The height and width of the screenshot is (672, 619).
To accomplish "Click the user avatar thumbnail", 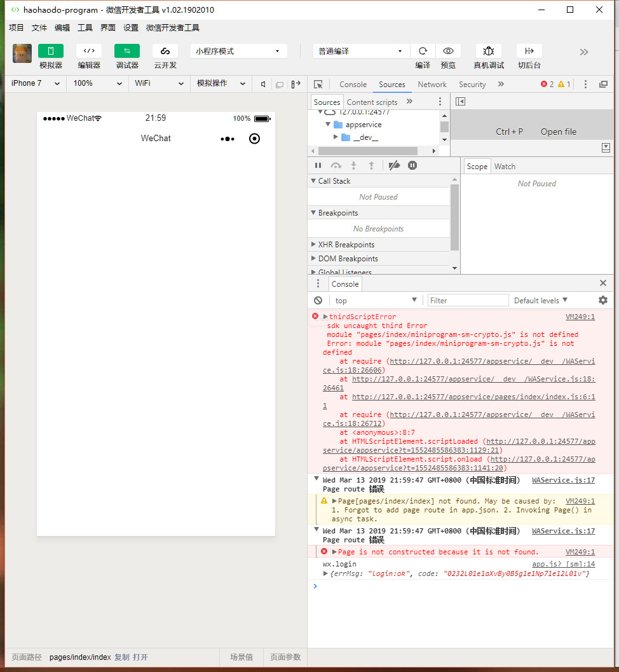I will click(22, 53).
